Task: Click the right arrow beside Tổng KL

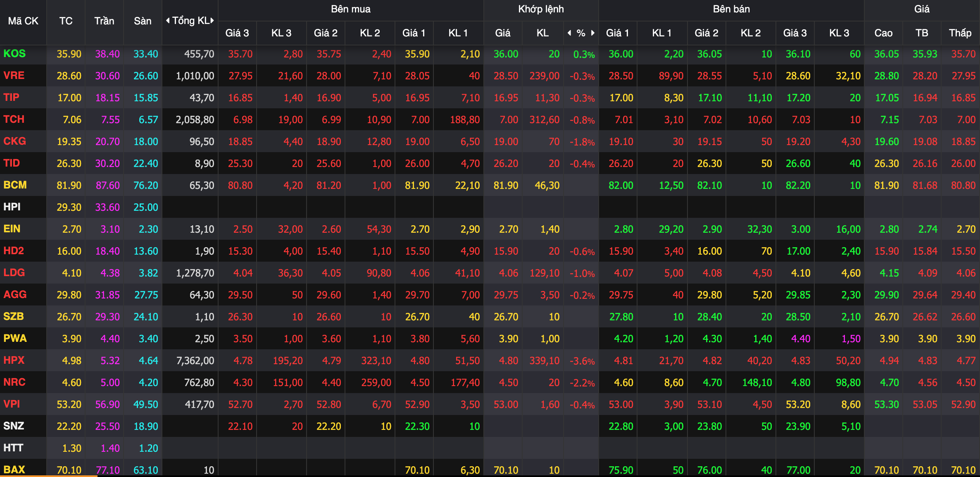Action: (212, 21)
